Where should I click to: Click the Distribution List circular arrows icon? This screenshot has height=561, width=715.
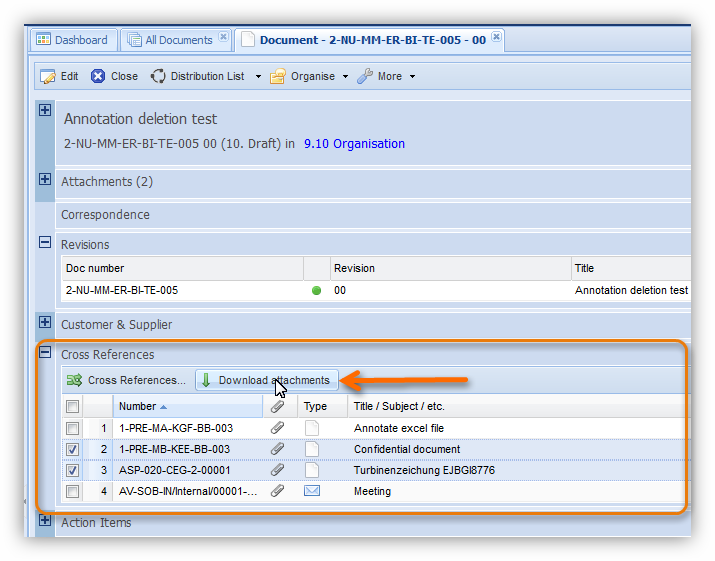pos(158,76)
